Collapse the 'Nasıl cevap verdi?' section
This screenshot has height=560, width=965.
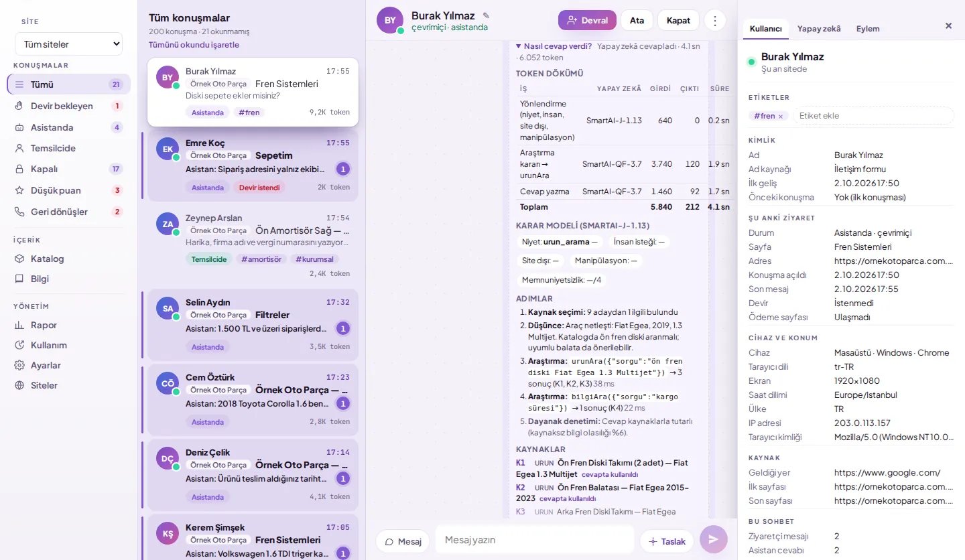point(554,46)
